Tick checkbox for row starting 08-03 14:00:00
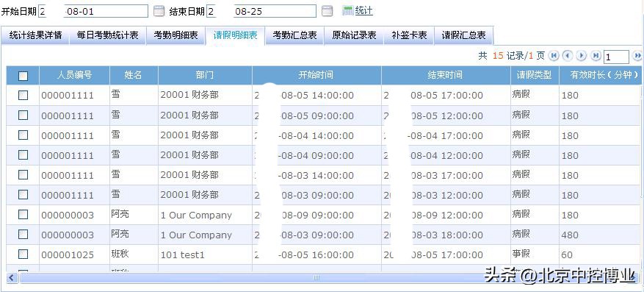This screenshot has width=644, height=292. tap(23, 175)
